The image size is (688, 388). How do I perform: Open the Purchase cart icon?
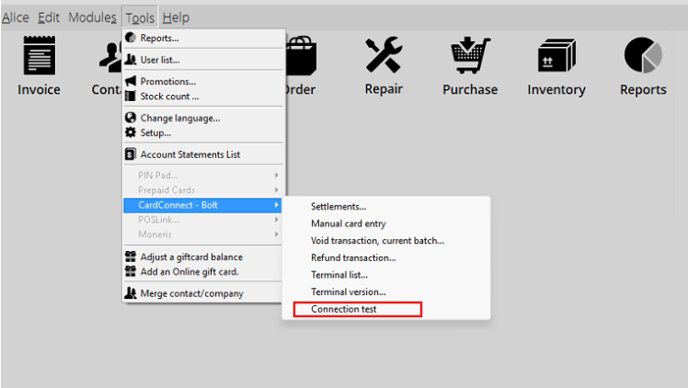pos(470,55)
